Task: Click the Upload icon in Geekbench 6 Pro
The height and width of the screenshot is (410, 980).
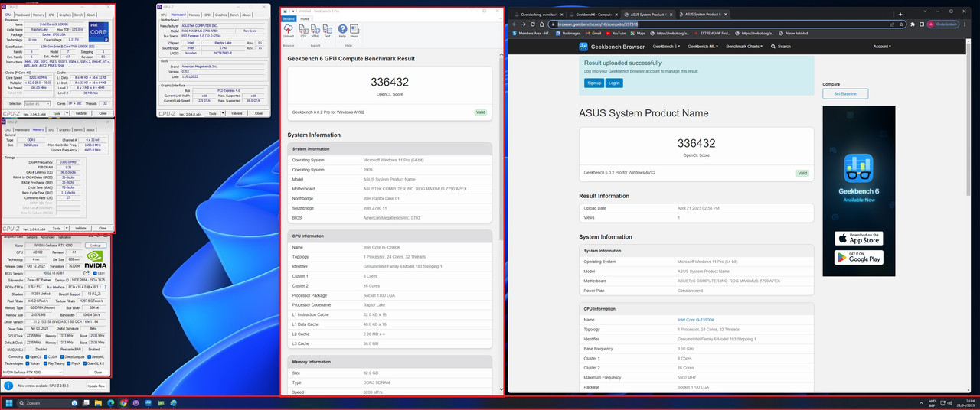Action: point(288,31)
